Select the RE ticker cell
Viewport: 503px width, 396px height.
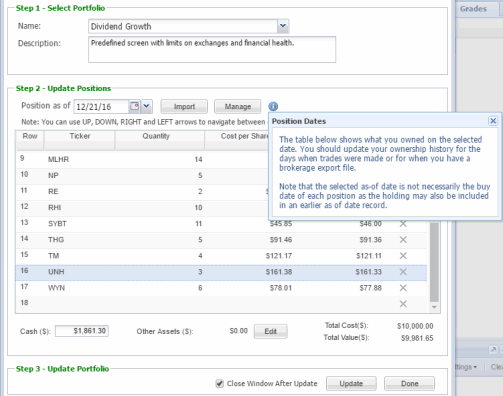pyautogui.click(x=53, y=191)
